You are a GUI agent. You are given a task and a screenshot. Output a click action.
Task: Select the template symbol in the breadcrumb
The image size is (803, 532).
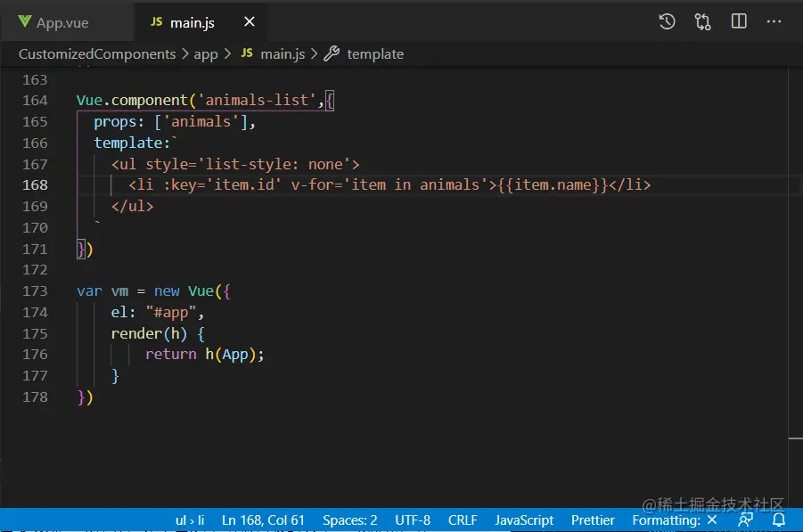click(x=375, y=53)
